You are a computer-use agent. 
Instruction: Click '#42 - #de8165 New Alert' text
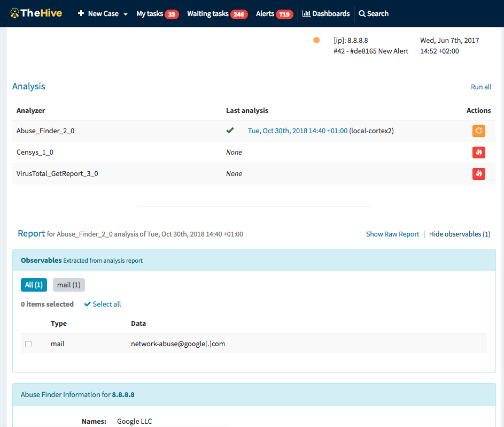click(371, 51)
